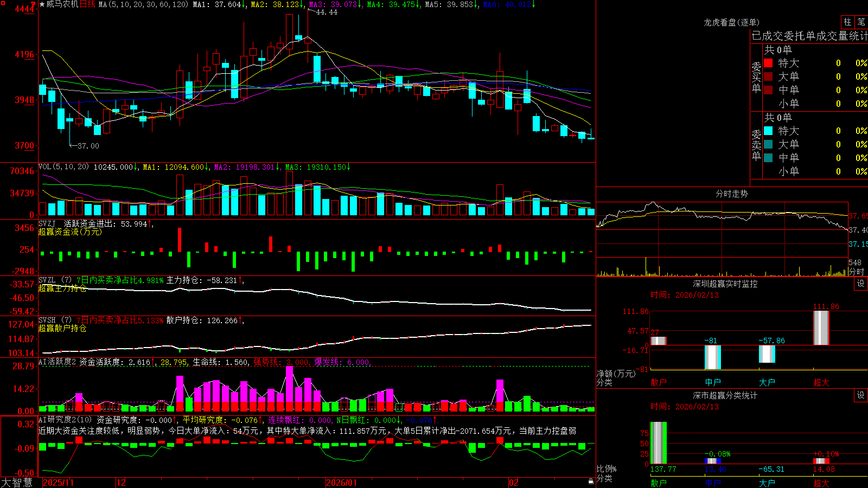Click the 2026/01 marker on the timeline

[x=342, y=483]
